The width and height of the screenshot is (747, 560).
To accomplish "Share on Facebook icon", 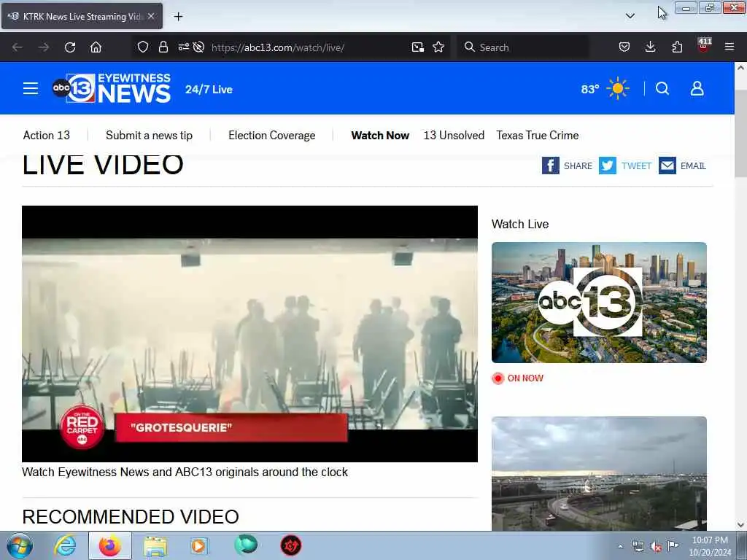I will [x=550, y=166].
